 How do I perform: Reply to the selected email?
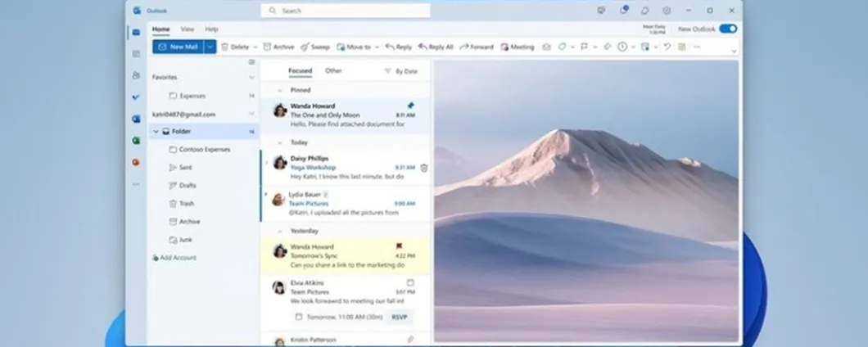(399, 47)
